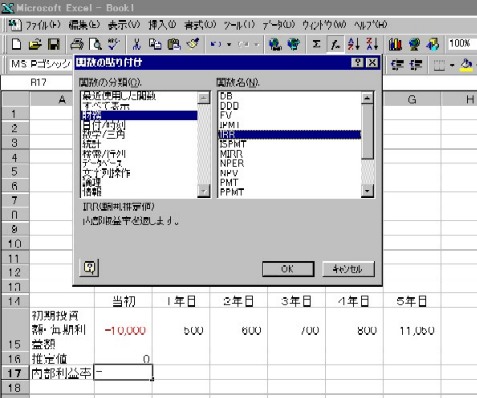Open the 書式(O) menu
The height and width of the screenshot is (398, 477).
(200, 25)
